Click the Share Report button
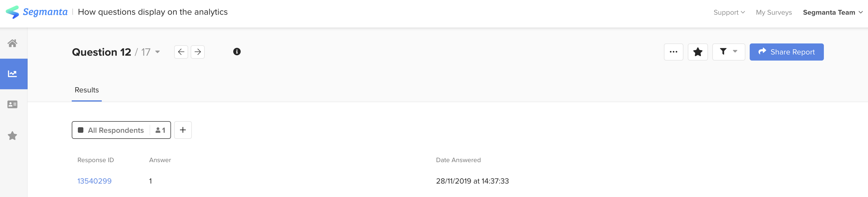Viewport: 868px width, 197px height. [786, 52]
